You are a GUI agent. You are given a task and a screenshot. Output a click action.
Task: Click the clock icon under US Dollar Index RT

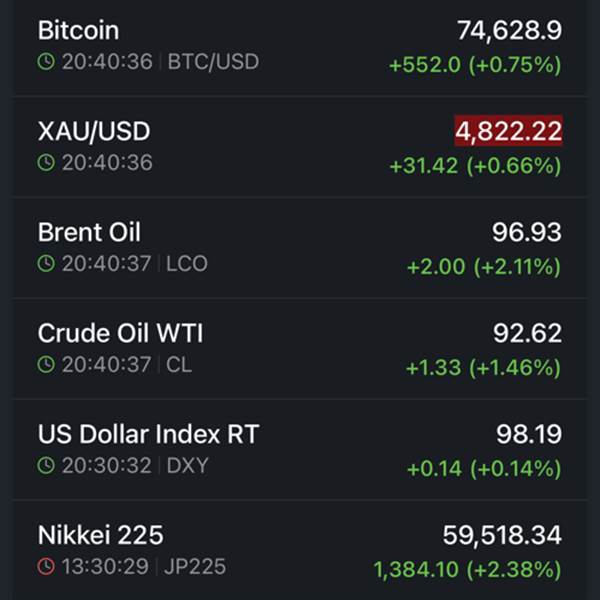click(46, 466)
